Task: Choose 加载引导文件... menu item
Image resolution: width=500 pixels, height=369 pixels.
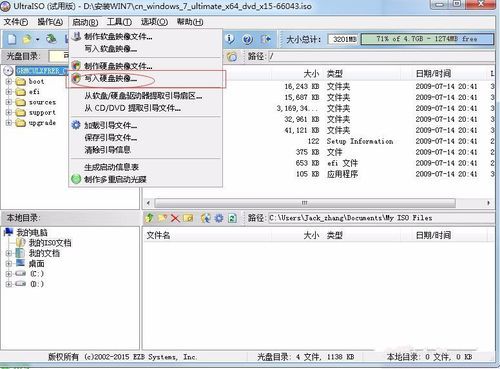Action: pos(146,125)
